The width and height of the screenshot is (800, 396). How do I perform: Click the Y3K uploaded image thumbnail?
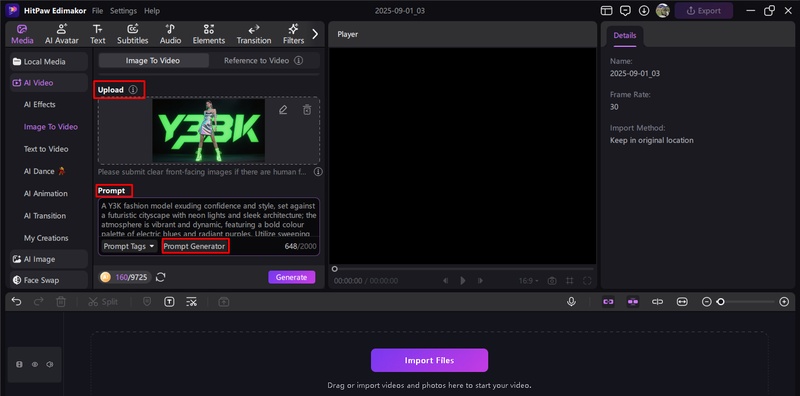point(209,131)
